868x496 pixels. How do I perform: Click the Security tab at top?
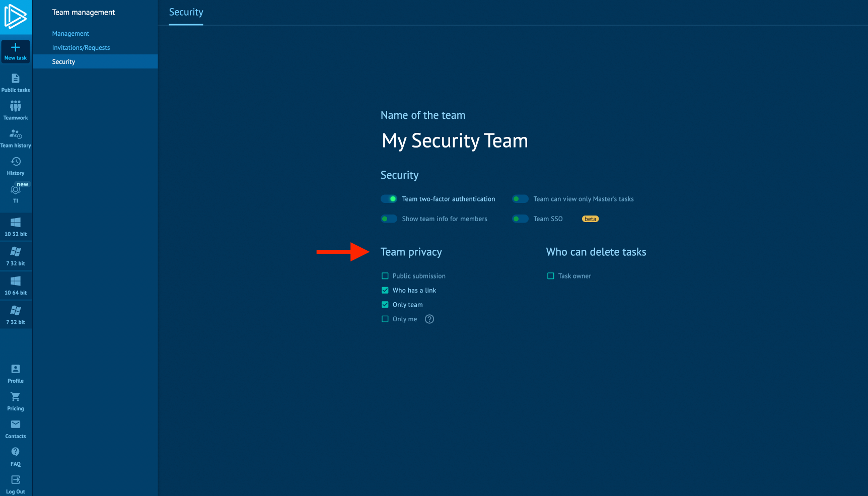tap(186, 12)
